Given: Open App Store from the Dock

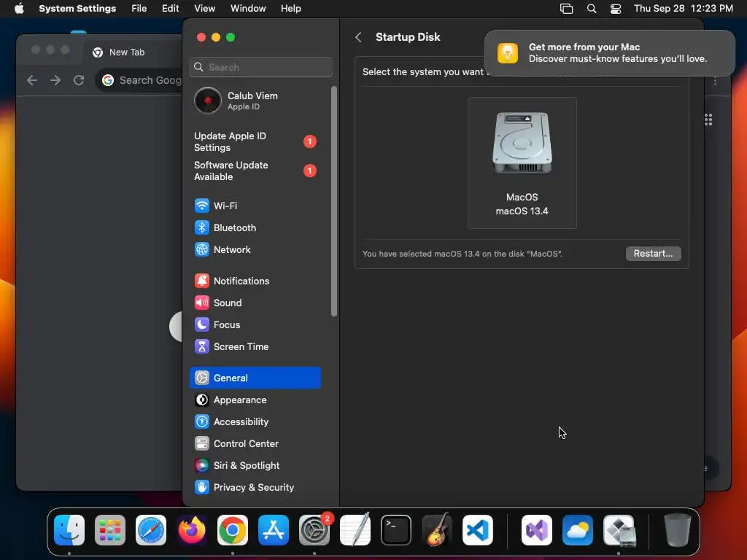Looking at the screenshot, I should [274, 530].
